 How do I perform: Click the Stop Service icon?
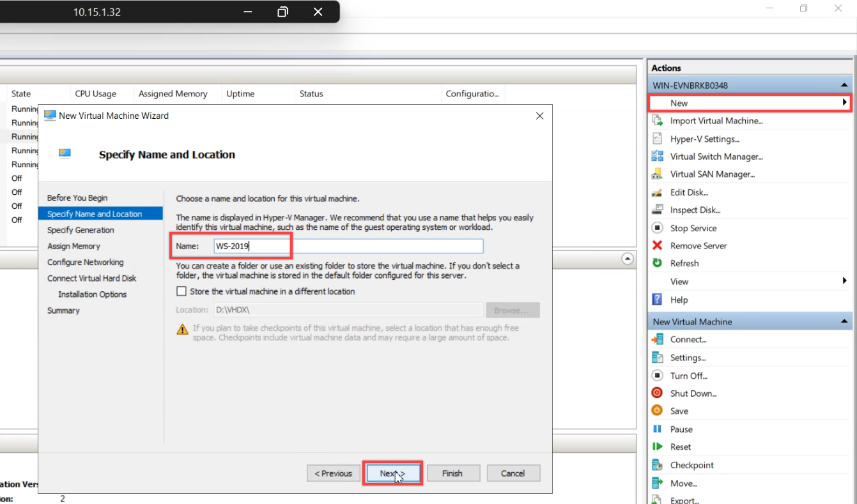[657, 228]
